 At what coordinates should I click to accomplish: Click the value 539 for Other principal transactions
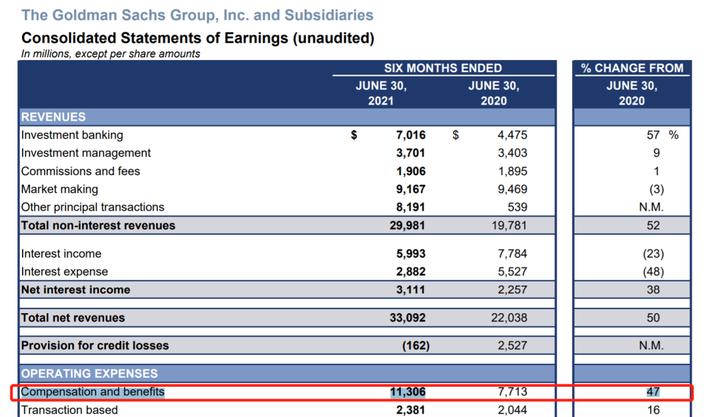(518, 207)
